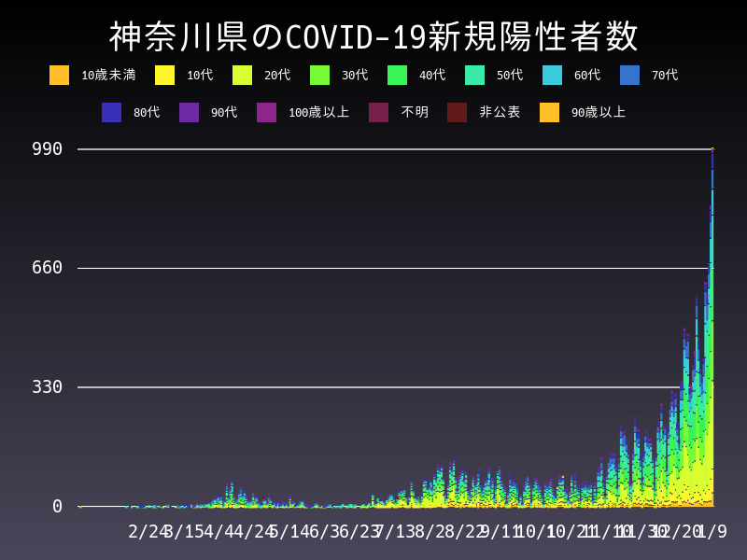Click the 10歳未満 legend color swatch

point(60,75)
